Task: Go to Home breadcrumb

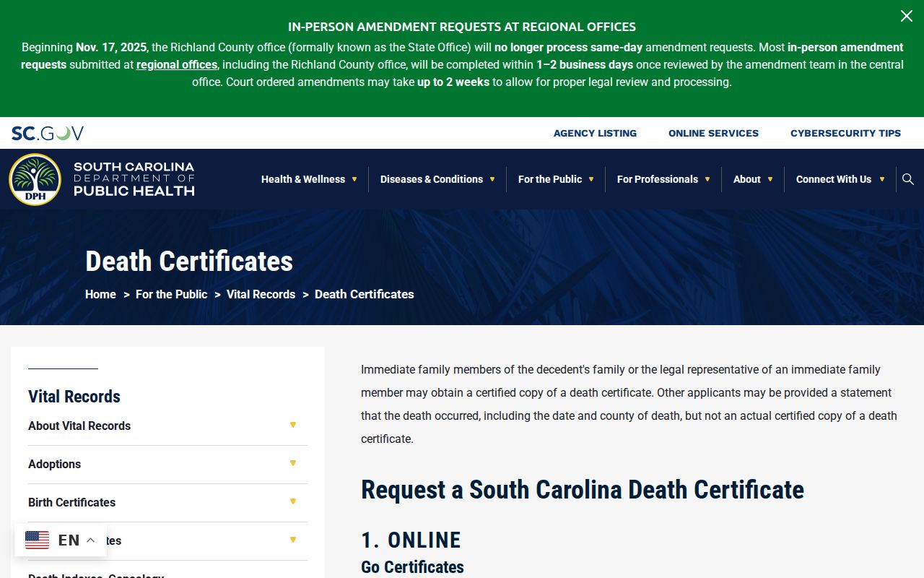Action: (100, 294)
